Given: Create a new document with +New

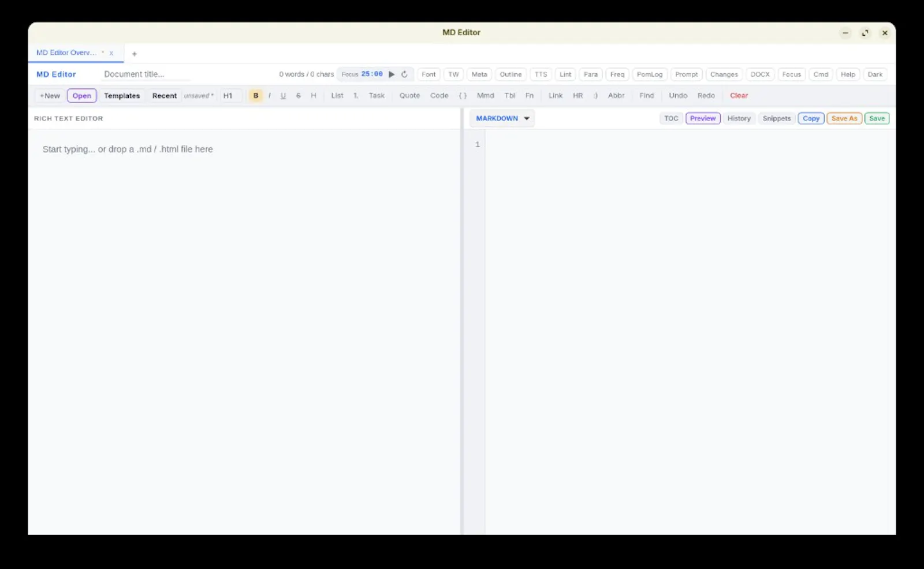Looking at the screenshot, I should (x=50, y=96).
